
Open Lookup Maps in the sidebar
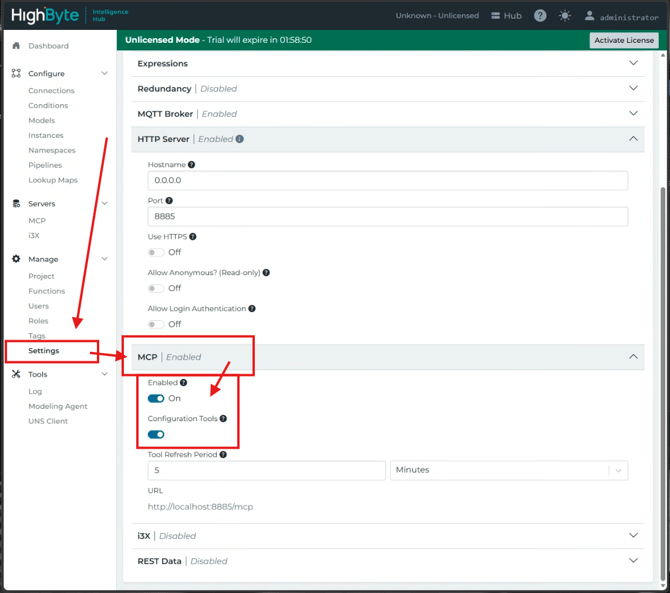coord(53,180)
